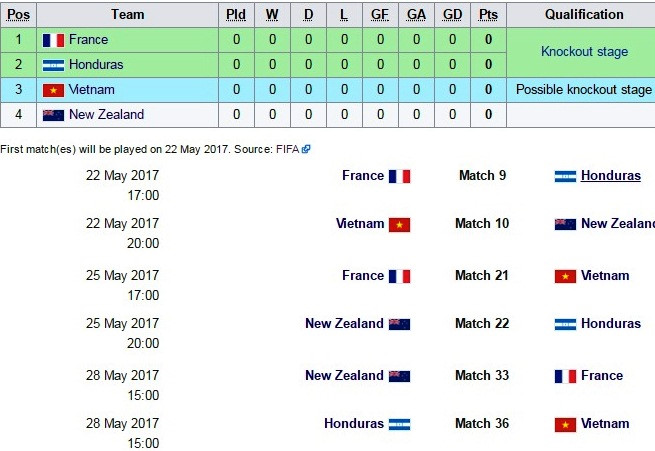Click Honduras flag icon in standings table

point(53,65)
